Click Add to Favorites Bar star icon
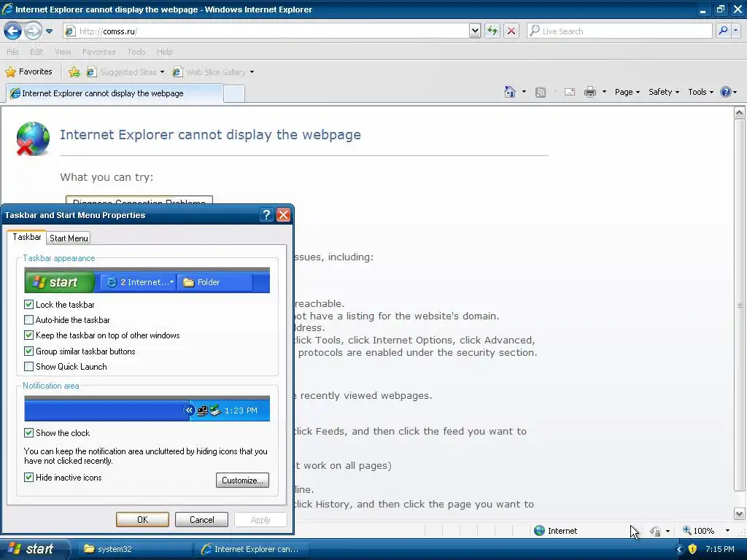Screen dimensions: 747x560 (x=74, y=72)
